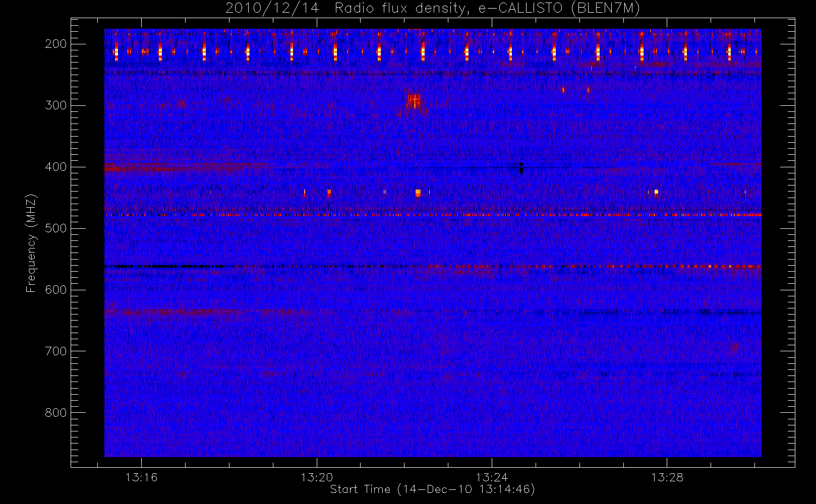Click the 13:28 time tick label
The height and width of the screenshot is (504, 816).
tap(667, 477)
